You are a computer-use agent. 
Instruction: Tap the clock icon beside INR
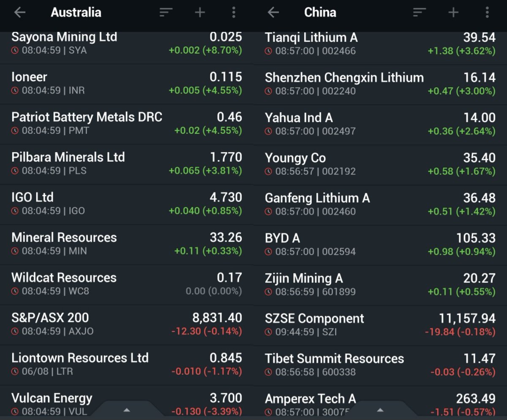pyautogui.click(x=15, y=90)
